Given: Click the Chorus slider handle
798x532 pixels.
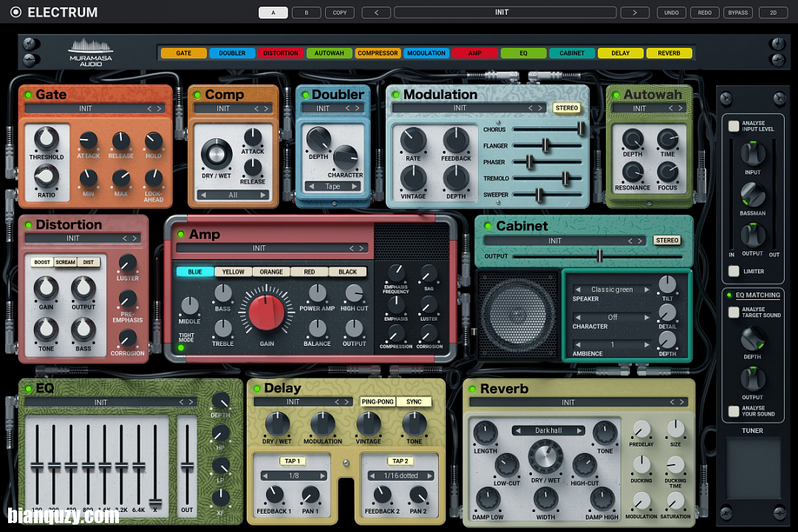Looking at the screenshot, I should pos(580,129).
